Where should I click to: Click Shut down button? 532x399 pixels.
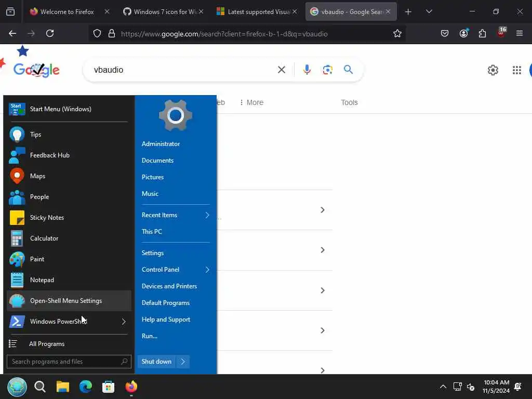(x=156, y=362)
